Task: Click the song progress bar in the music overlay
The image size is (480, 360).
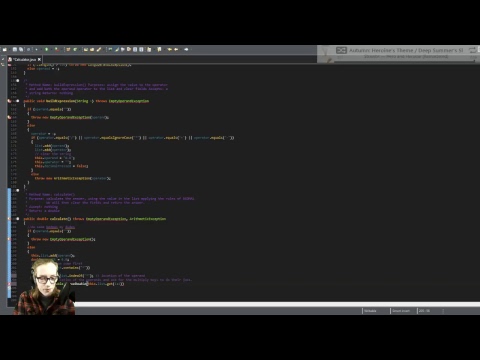Action: [x=404, y=61]
